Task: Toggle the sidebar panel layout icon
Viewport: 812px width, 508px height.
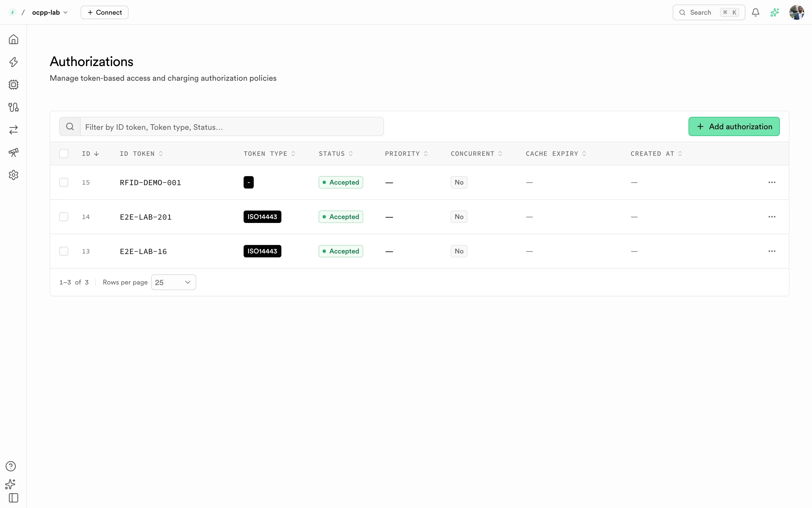Action: (x=14, y=498)
